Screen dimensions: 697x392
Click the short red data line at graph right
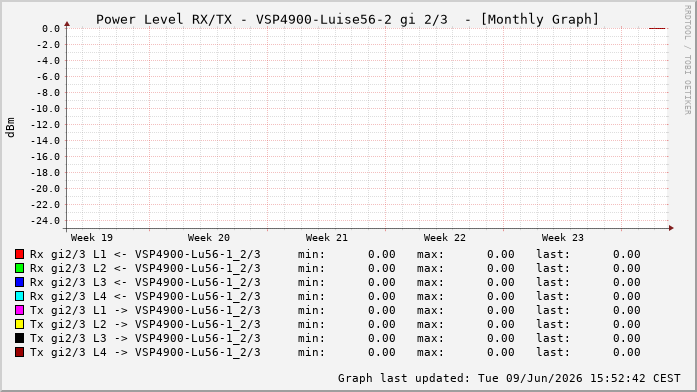pos(657,28)
